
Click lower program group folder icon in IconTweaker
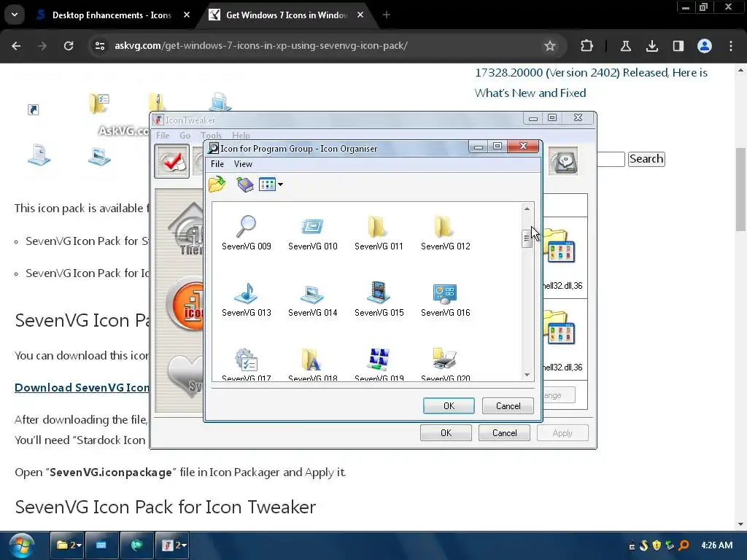(x=560, y=327)
